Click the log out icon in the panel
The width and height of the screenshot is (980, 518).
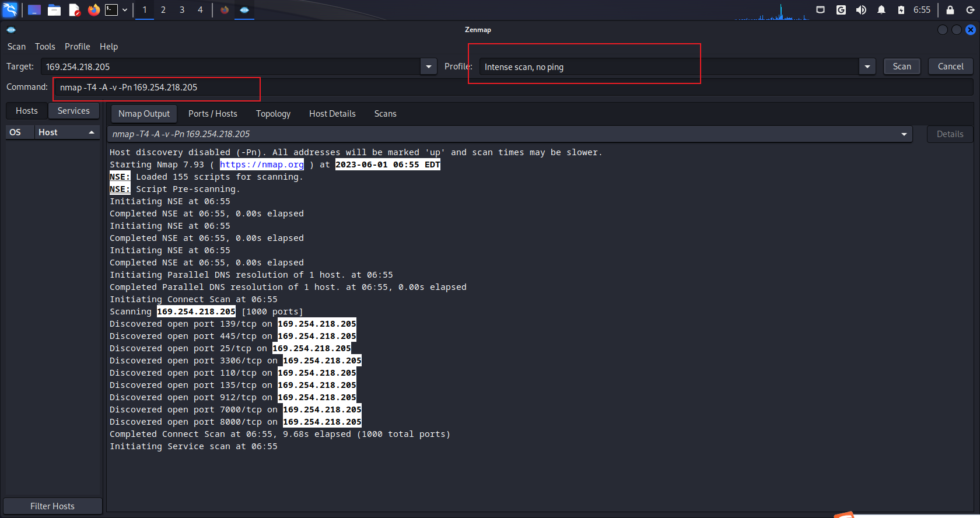click(x=970, y=10)
